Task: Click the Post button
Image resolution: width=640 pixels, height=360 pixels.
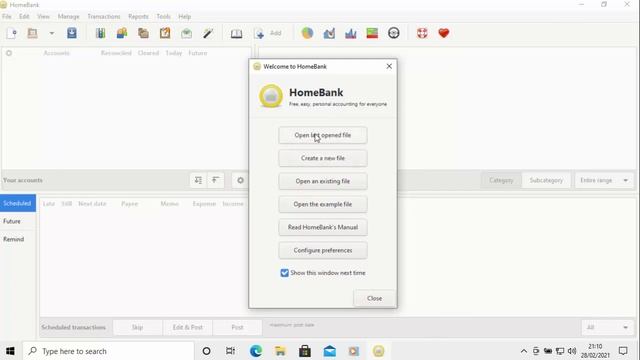Action: tap(237, 327)
